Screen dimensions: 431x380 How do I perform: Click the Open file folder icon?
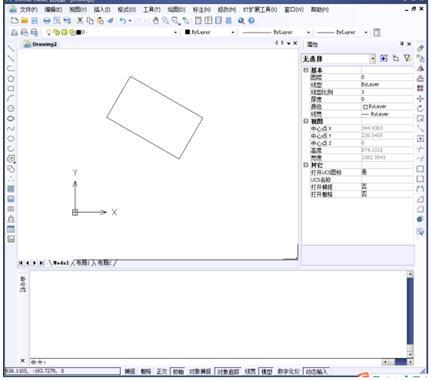coord(24,21)
